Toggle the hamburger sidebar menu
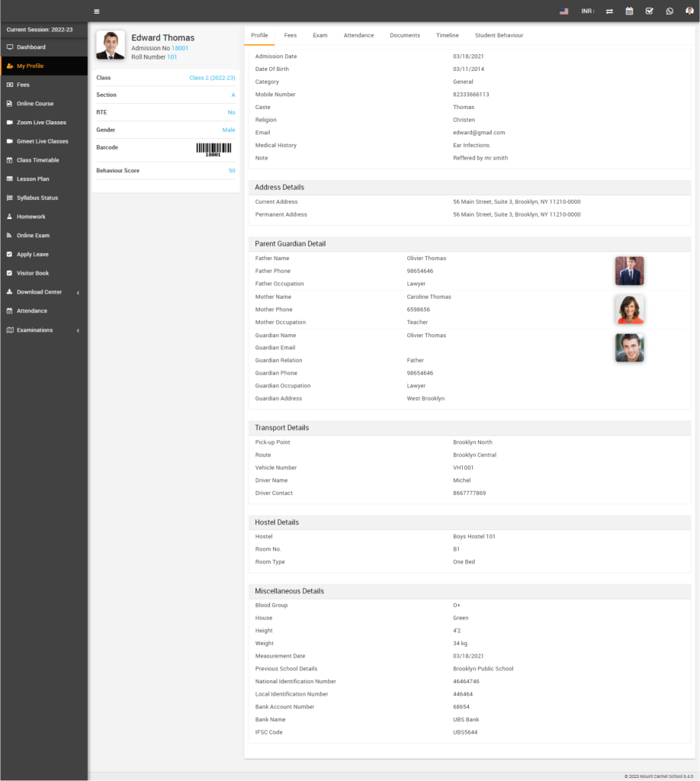 point(97,11)
